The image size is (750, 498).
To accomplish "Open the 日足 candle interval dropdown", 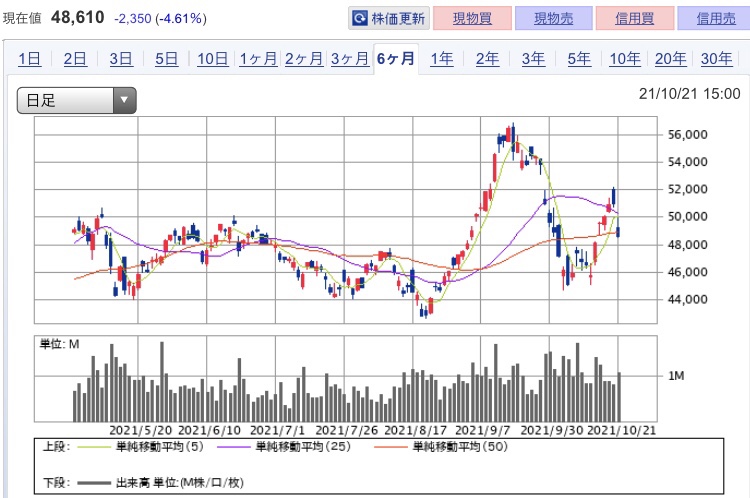I will pyautogui.click(x=77, y=100).
